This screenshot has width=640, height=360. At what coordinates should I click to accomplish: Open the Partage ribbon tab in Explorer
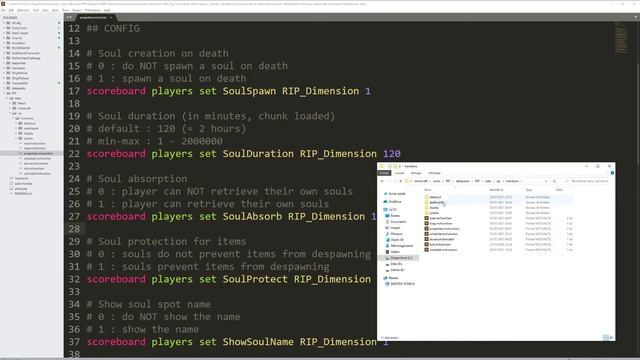coord(416,173)
